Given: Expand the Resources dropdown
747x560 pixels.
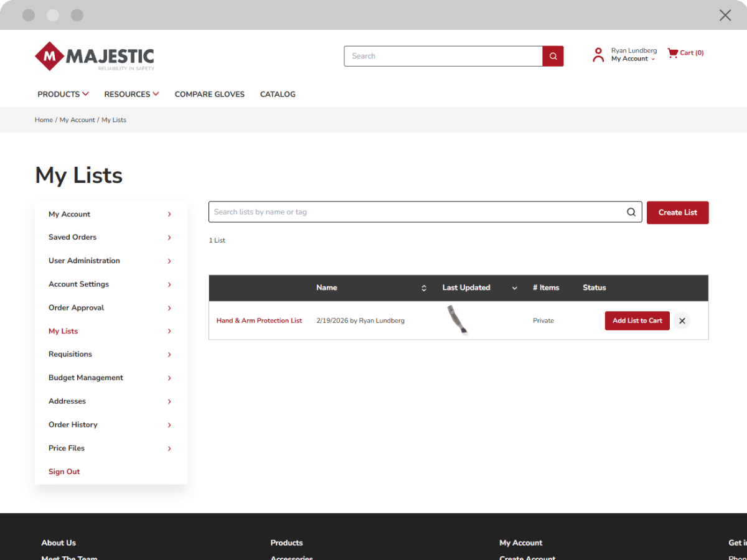Looking at the screenshot, I should coord(131,94).
